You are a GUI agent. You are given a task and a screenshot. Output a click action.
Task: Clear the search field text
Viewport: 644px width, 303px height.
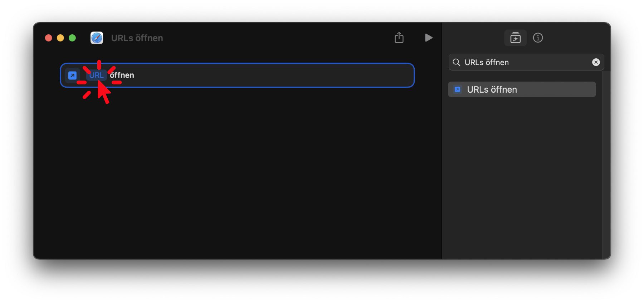[x=596, y=62]
